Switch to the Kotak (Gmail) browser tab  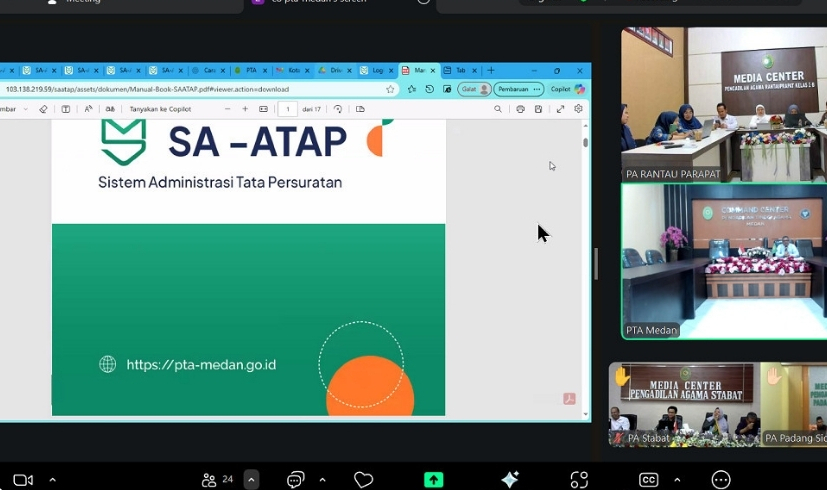point(293,70)
